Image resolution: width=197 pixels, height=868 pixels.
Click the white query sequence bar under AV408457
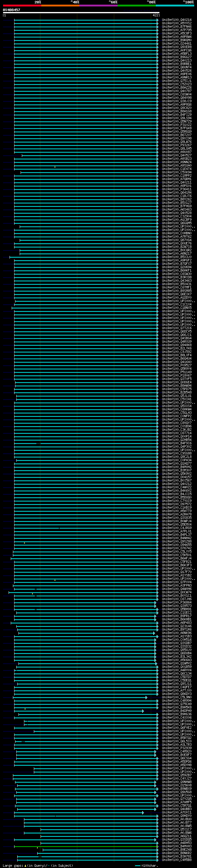coord(81,12)
